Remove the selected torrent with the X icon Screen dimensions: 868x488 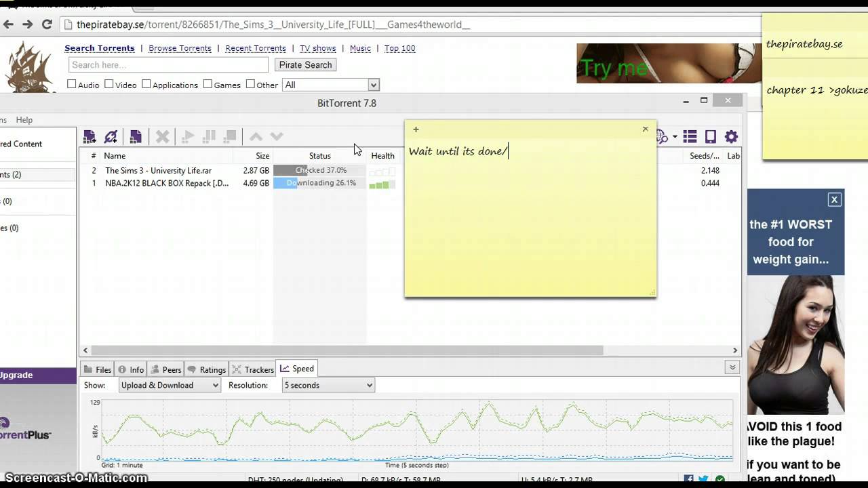click(x=163, y=137)
